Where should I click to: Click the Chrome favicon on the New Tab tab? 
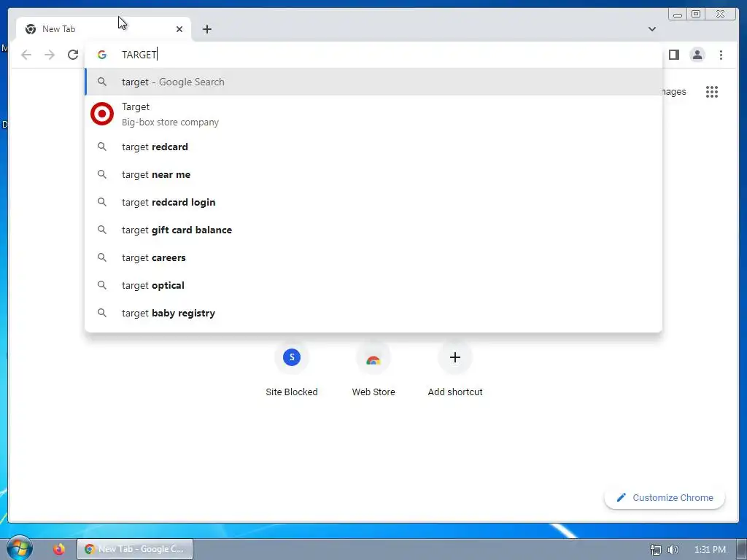(31, 29)
